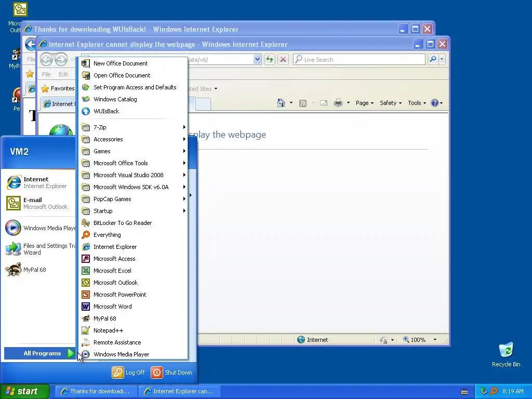Open the Page menu

pos(364,103)
